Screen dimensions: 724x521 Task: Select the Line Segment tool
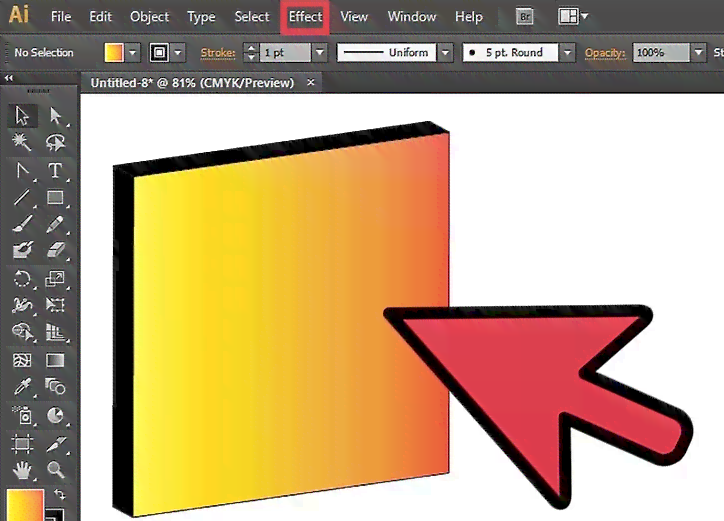[x=22, y=198]
